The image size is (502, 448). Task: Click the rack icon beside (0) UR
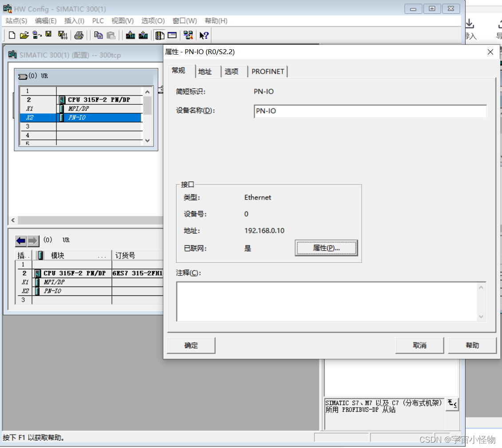click(x=23, y=76)
